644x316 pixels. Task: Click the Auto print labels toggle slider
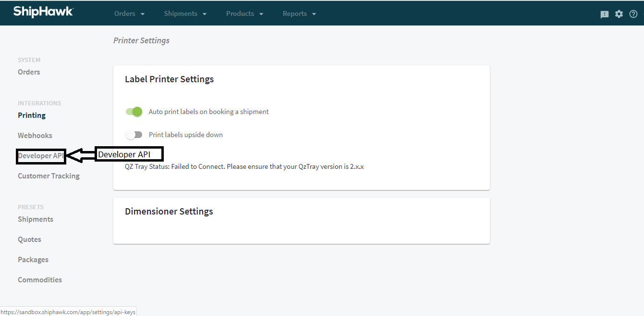134,112
